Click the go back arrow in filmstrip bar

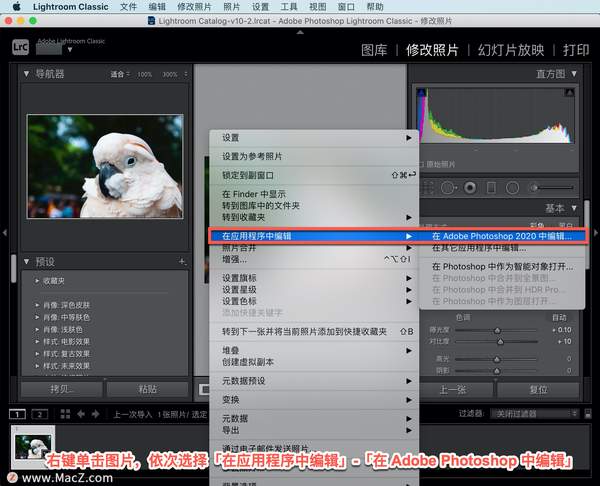click(x=82, y=413)
